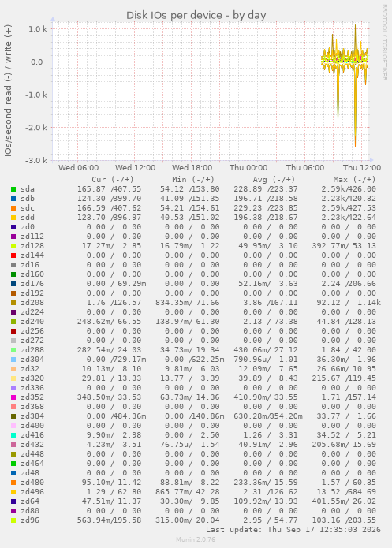Click the zd352 magenta legend swatch

point(13,397)
